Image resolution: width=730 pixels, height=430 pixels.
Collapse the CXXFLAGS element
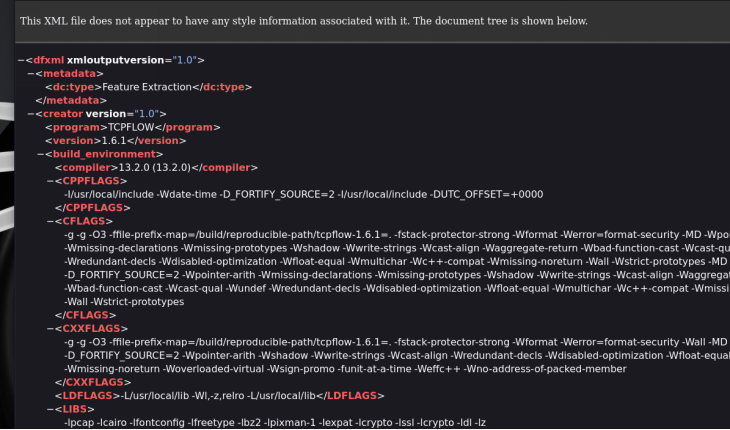tap(51, 328)
